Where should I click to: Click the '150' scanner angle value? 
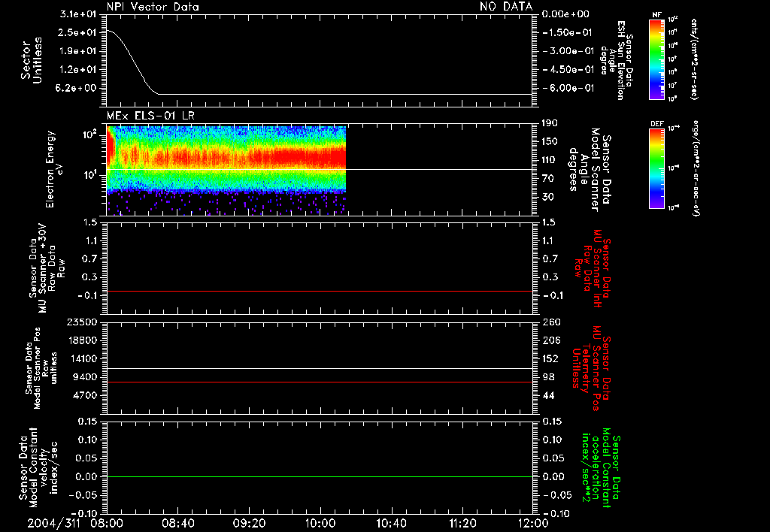coord(550,142)
